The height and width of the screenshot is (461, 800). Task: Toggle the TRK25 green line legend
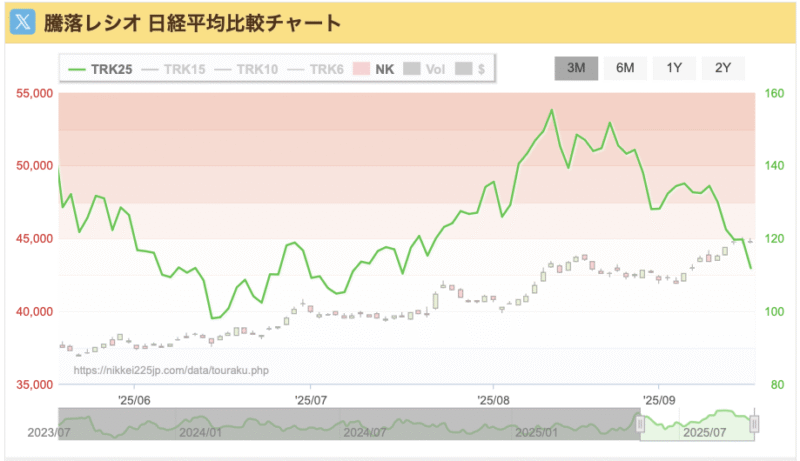click(101, 69)
